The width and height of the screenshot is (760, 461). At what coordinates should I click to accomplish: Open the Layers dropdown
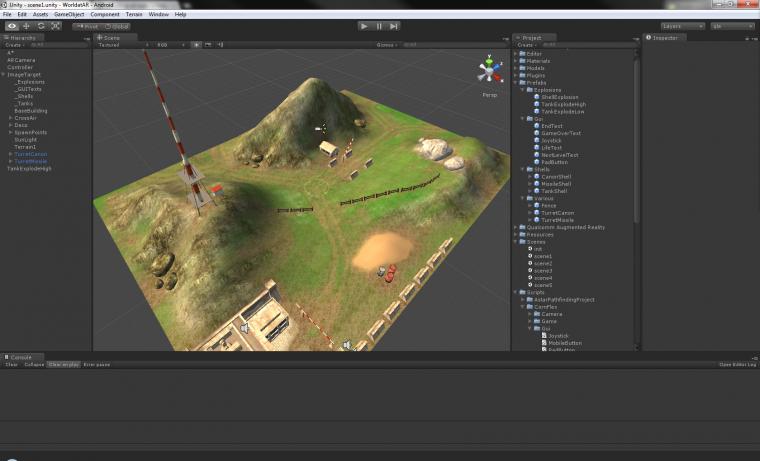pos(682,26)
